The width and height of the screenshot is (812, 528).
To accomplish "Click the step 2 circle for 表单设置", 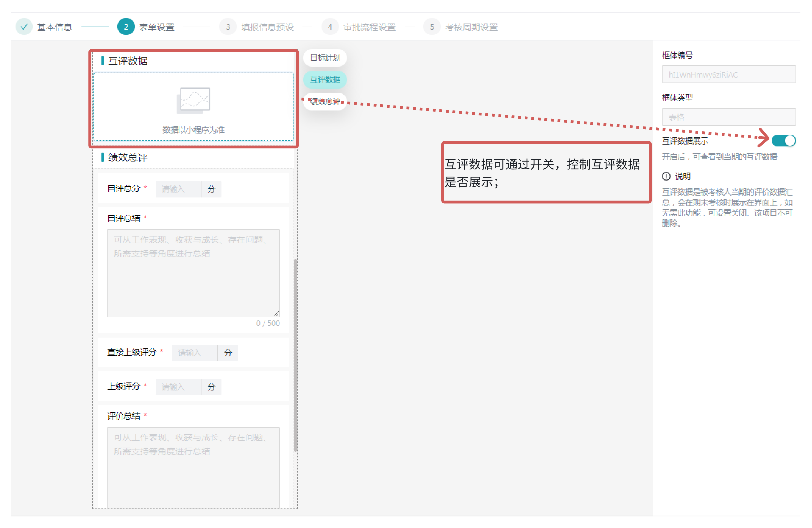I will (x=125, y=27).
